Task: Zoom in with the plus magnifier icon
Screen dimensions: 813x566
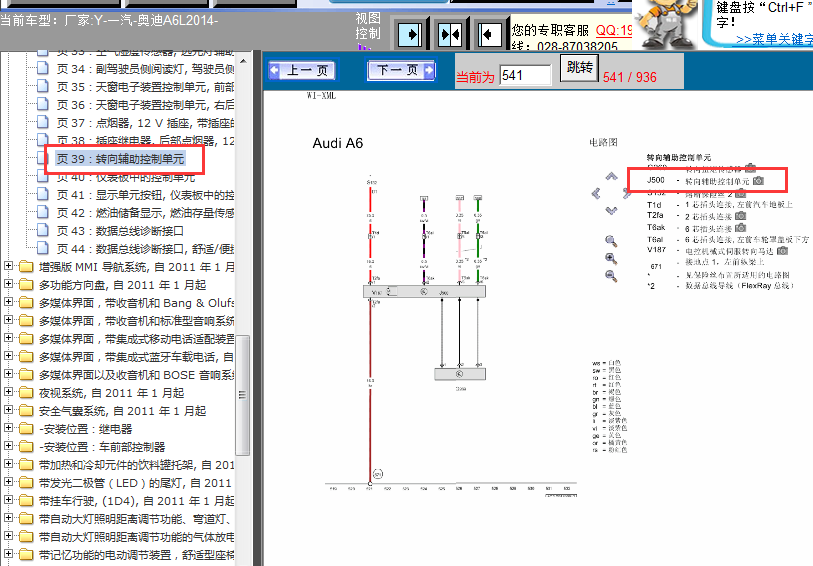Action: click(611, 259)
